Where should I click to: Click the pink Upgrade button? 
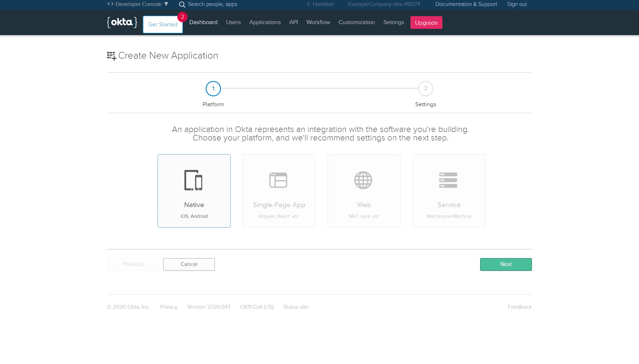pyautogui.click(x=426, y=23)
